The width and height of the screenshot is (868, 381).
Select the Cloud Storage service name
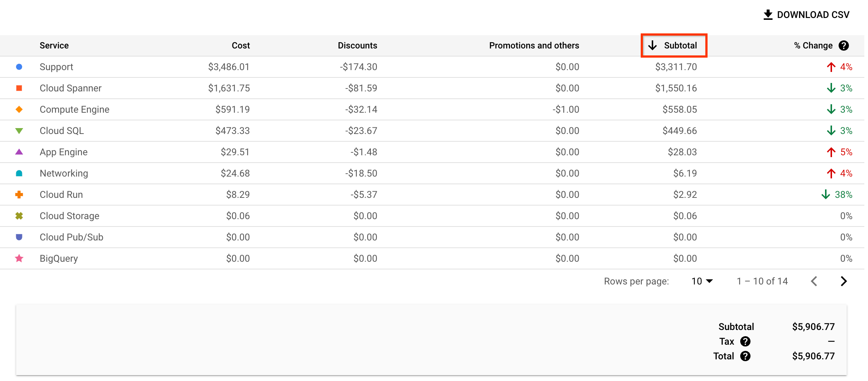69,216
